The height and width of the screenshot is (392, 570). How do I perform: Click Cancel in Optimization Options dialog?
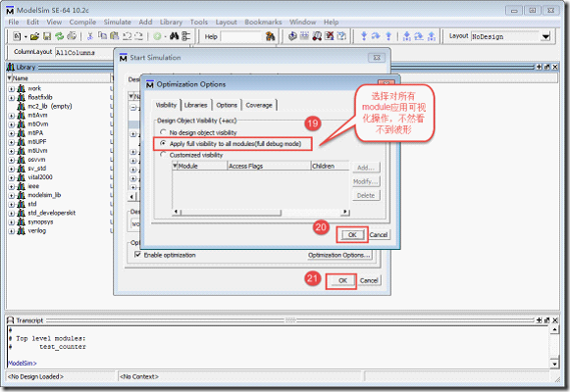pos(379,235)
